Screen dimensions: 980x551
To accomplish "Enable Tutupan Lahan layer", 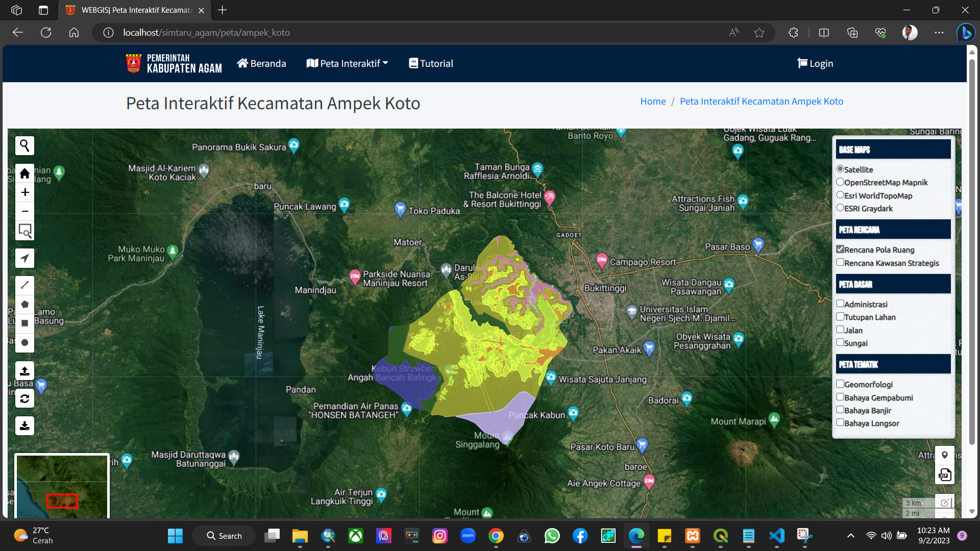I will 840,316.
